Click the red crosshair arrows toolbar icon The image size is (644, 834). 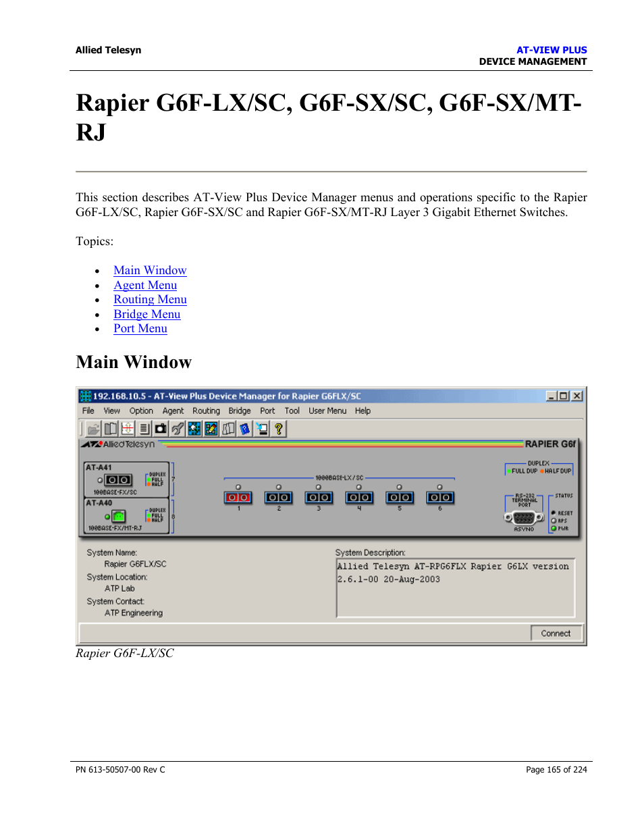127,429
